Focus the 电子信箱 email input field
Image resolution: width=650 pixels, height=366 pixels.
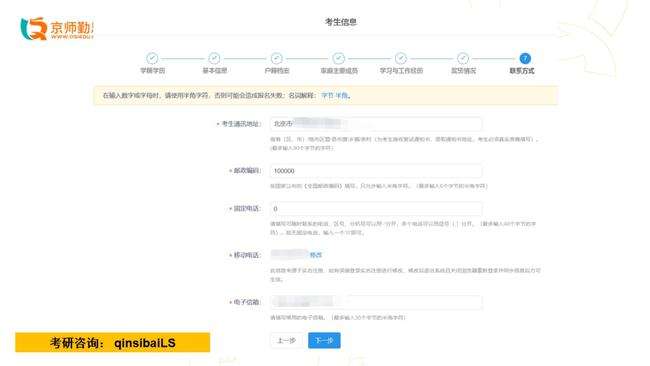tap(376, 302)
